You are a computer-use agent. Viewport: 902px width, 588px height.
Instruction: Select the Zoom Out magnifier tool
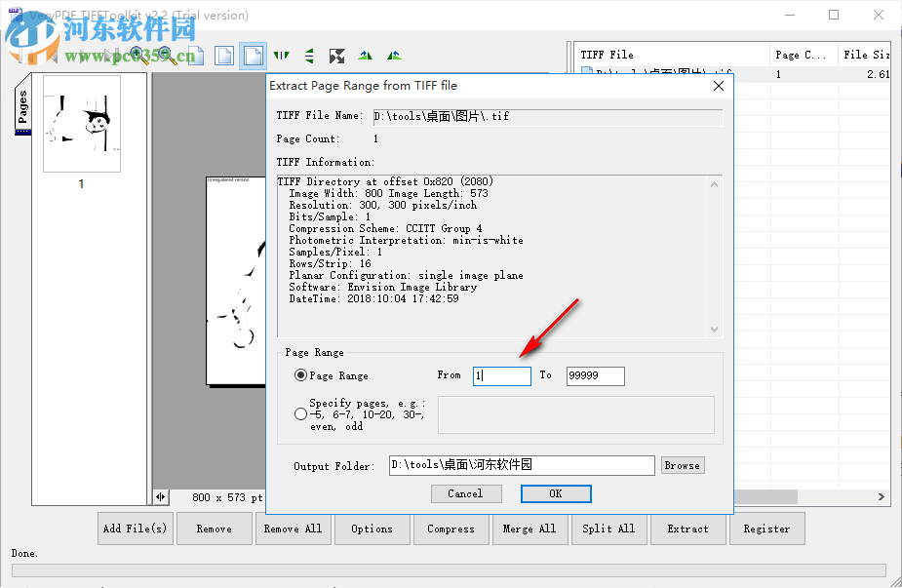[x=163, y=56]
